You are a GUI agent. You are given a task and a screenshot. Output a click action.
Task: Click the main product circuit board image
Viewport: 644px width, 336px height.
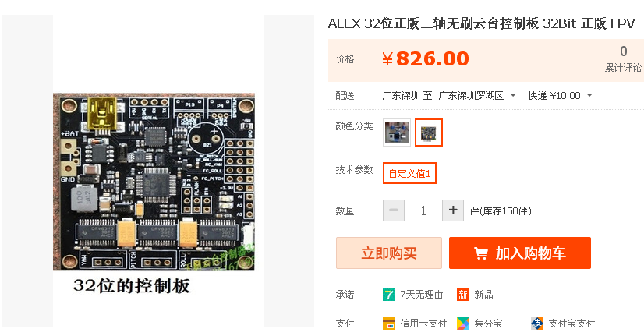[x=154, y=181]
